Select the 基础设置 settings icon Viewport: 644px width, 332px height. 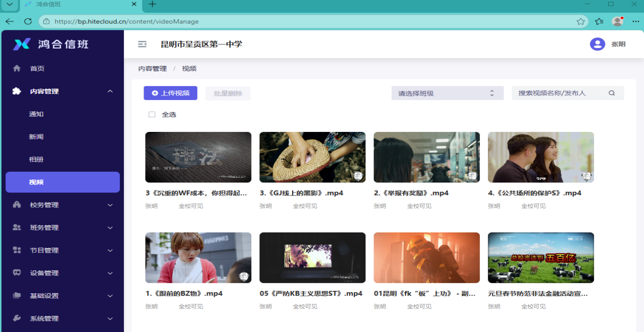pos(16,295)
